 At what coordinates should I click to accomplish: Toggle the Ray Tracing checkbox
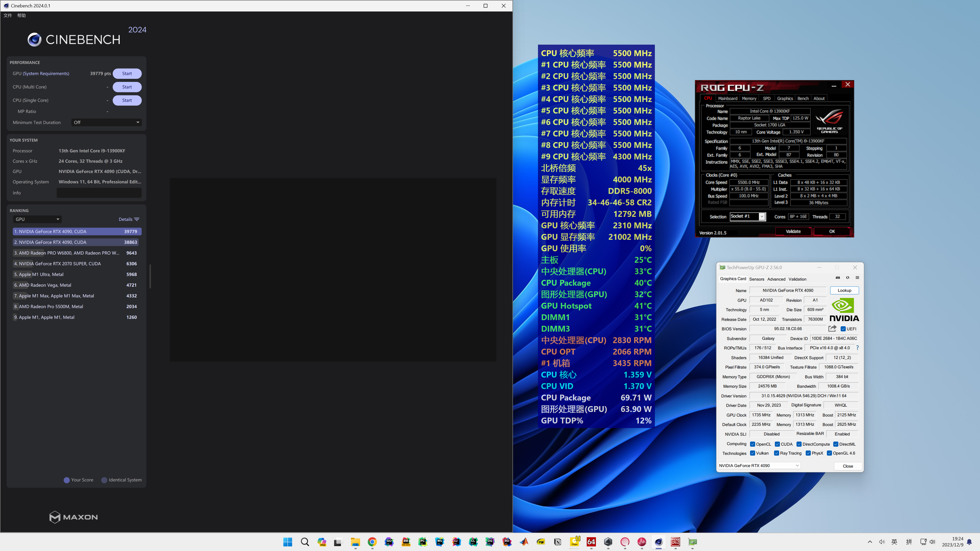pyautogui.click(x=776, y=453)
